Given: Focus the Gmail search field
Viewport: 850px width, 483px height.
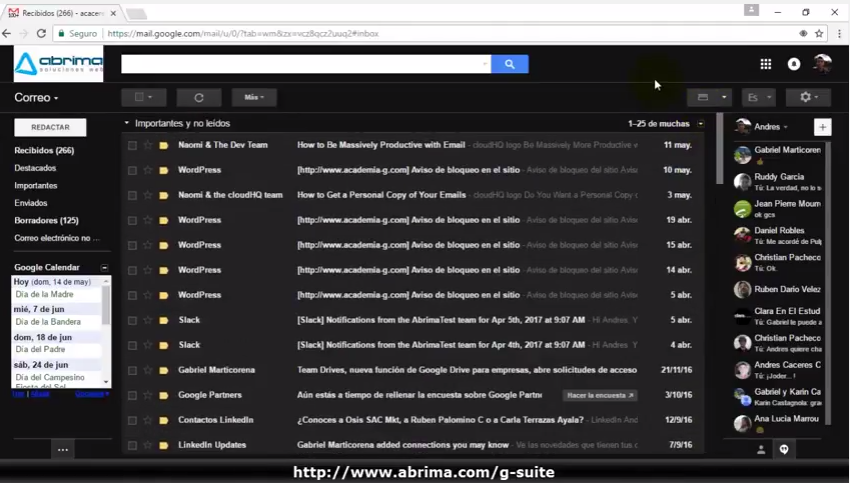Looking at the screenshot, I should pyautogui.click(x=301, y=64).
